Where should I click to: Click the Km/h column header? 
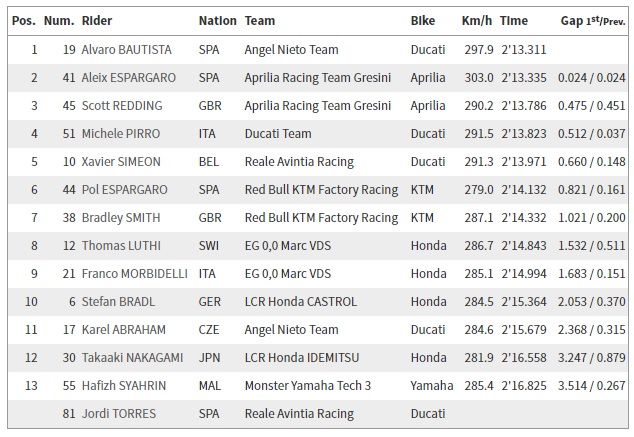pos(477,21)
